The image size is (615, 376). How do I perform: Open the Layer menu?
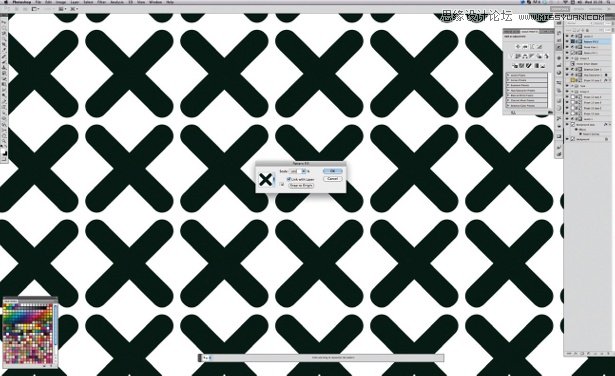(75, 2)
